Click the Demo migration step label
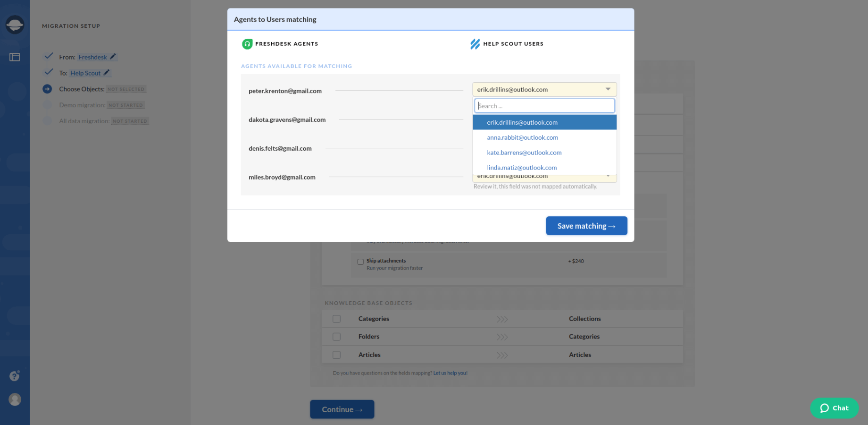 (82, 105)
